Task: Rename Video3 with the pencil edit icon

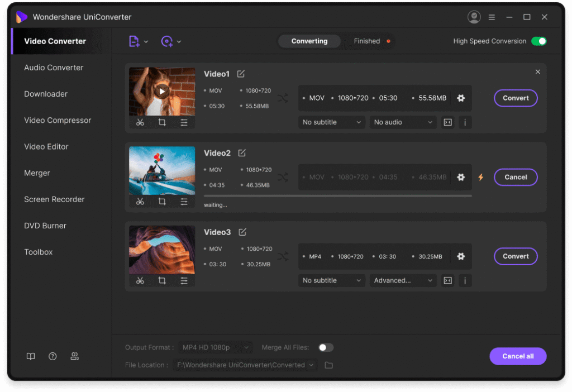Action: pos(242,232)
